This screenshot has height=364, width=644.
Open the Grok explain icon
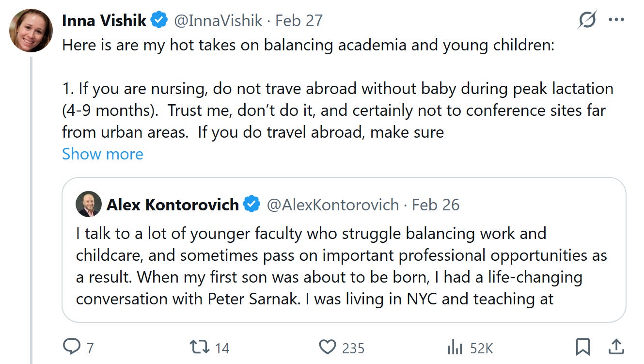coord(587,20)
